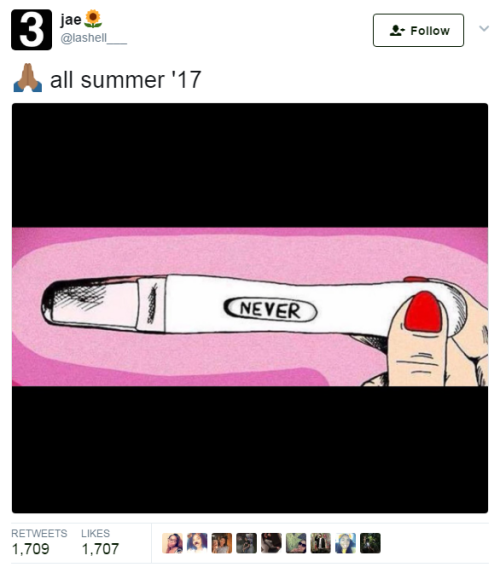Open the @lashell___ handle link
This screenshot has height=573, width=500.
(x=94, y=38)
